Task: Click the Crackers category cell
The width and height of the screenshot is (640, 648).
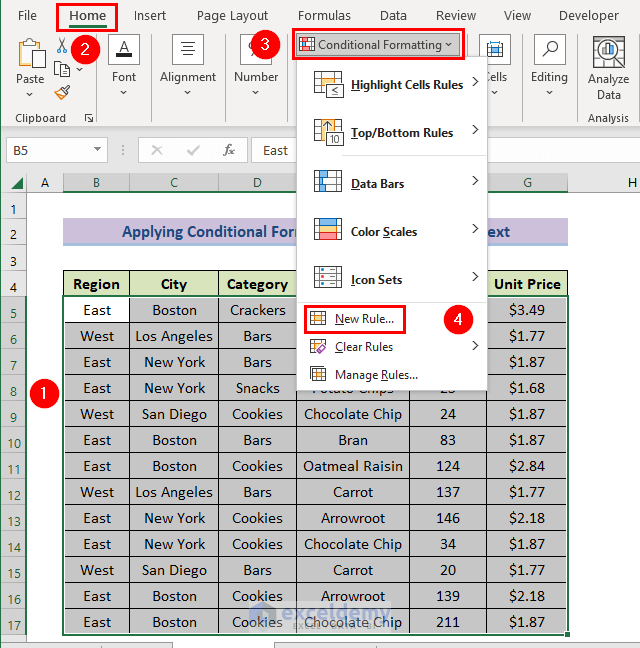Action: click(257, 310)
